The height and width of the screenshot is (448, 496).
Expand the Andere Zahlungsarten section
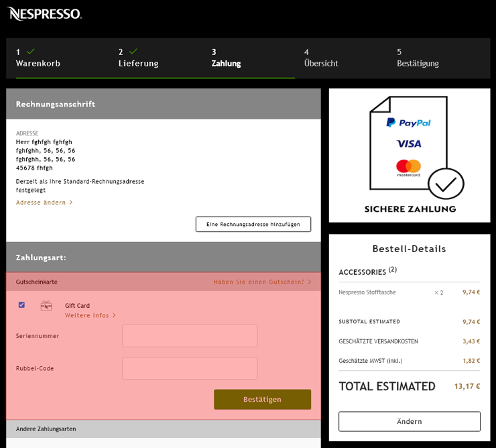tap(164, 429)
